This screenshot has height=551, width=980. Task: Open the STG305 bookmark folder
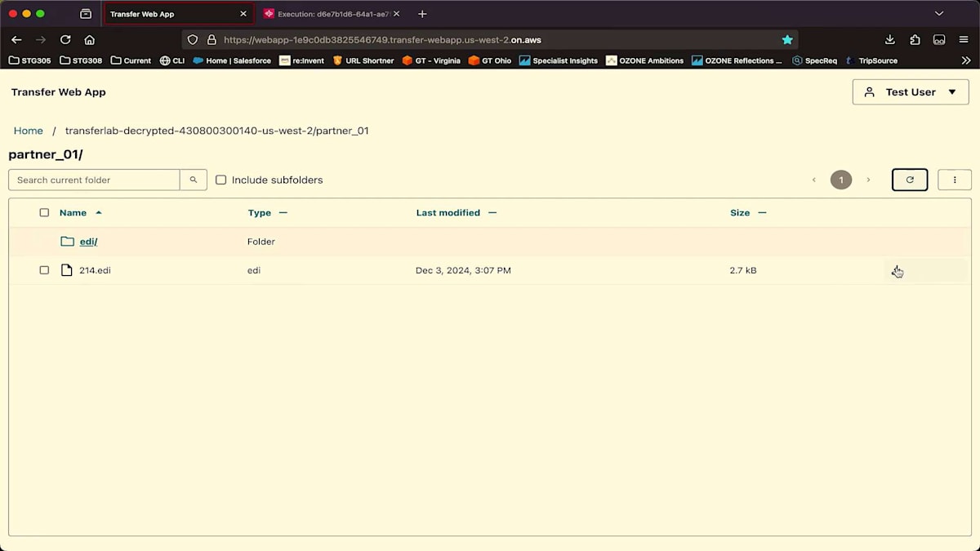pos(31,60)
